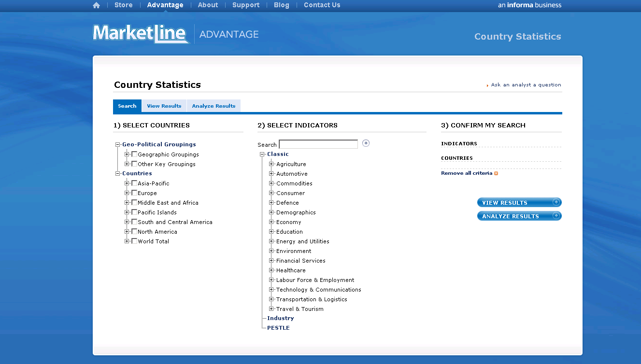Expand the Asia-Pacific countries node

pyautogui.click(x=127, y=183)
